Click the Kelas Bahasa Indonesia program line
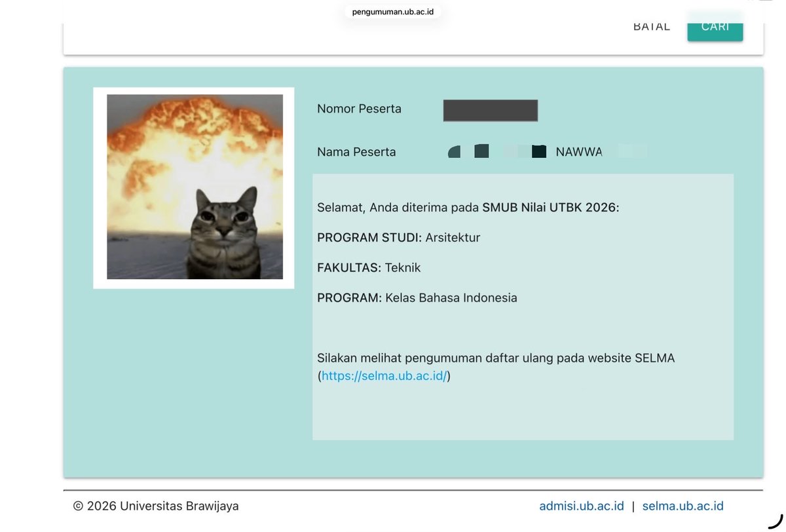Viewport: 786px width, 532px height. click(x=417, y=297)
